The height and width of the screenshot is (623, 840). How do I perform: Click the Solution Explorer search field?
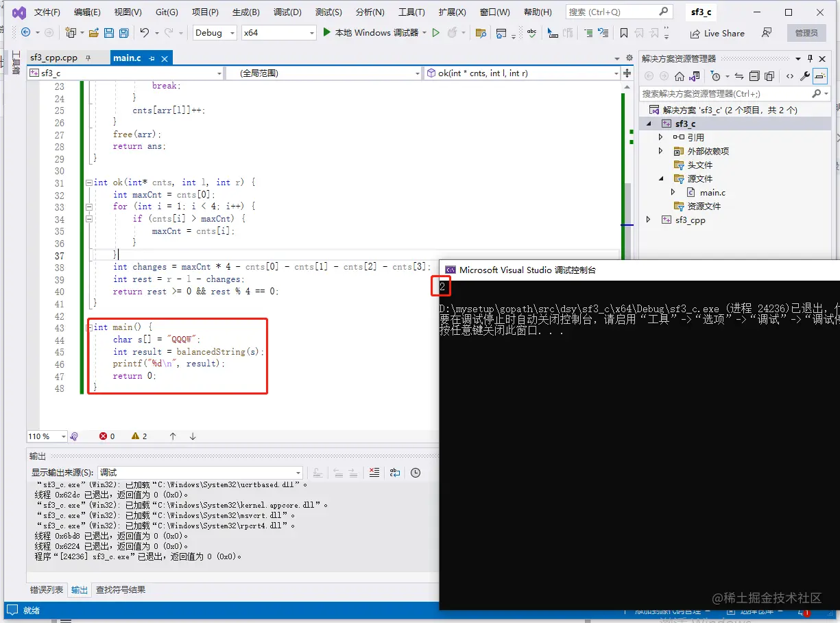(x=734, y=93)
